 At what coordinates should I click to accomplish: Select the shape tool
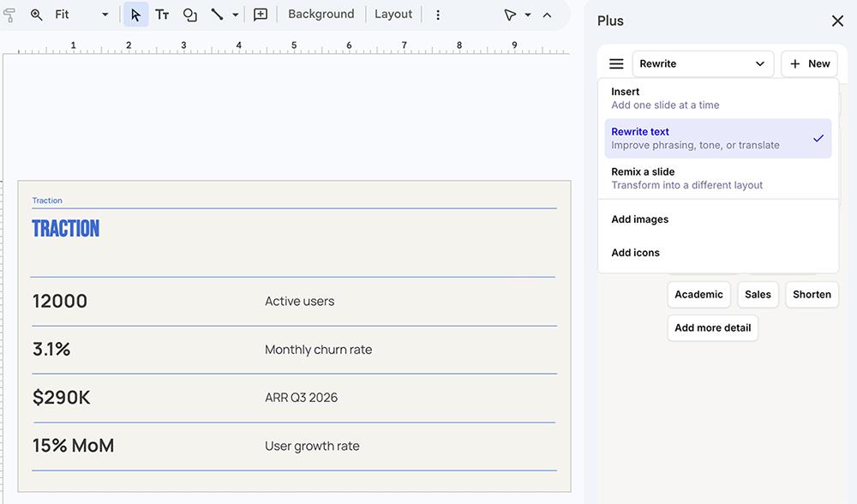coord(189,15)
